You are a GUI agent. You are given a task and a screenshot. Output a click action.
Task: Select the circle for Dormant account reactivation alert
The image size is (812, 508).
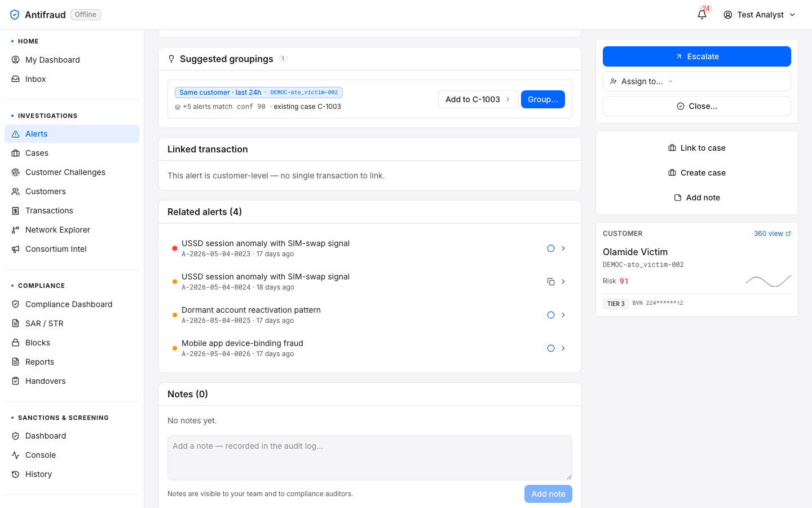(x=551, y=315)
